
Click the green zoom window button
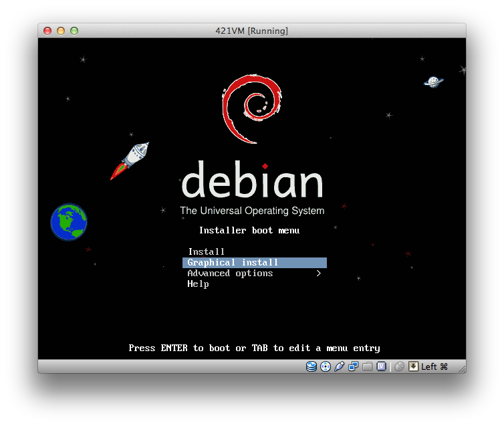pos(74,31)
